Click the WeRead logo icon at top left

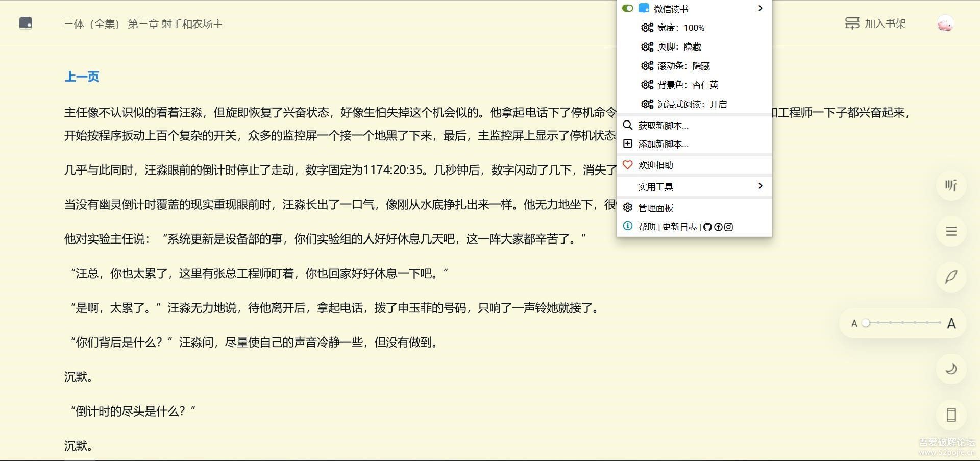click(x=26, y=23)
